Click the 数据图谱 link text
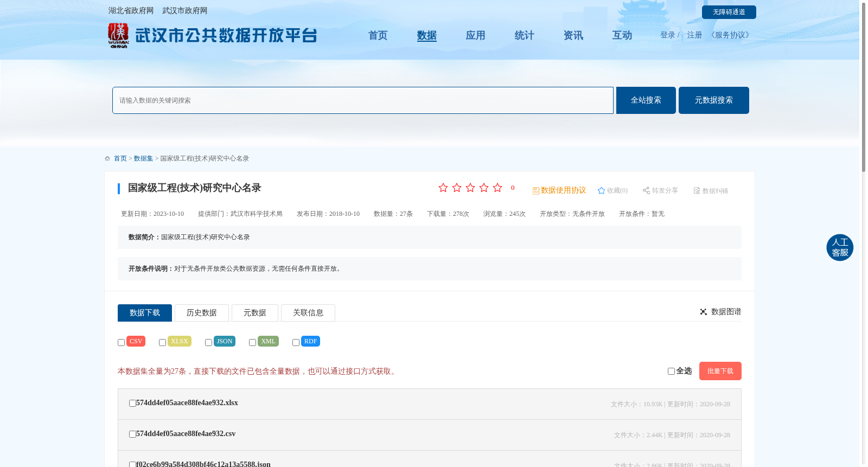This screenshot has height=467, width=868. (726, 312)
